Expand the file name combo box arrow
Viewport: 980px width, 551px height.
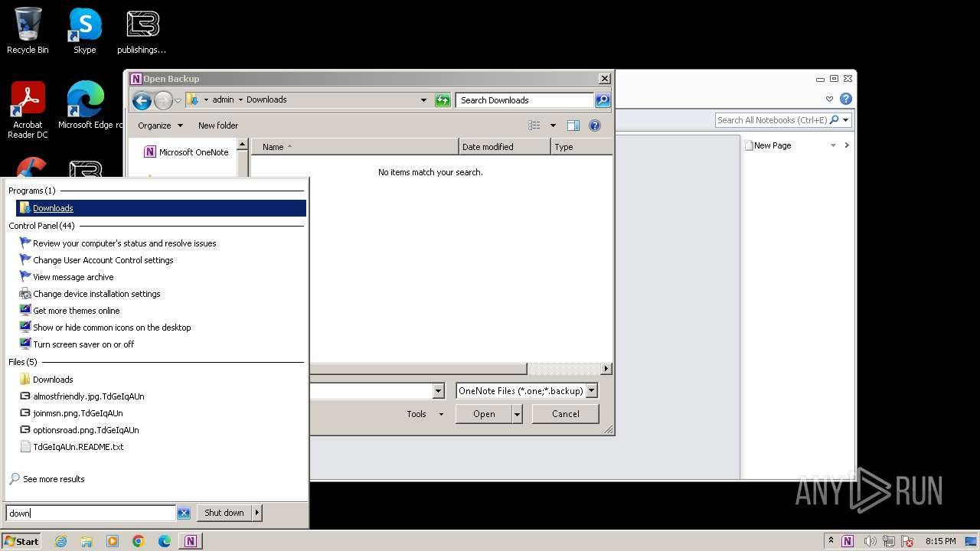pos(438,391)
